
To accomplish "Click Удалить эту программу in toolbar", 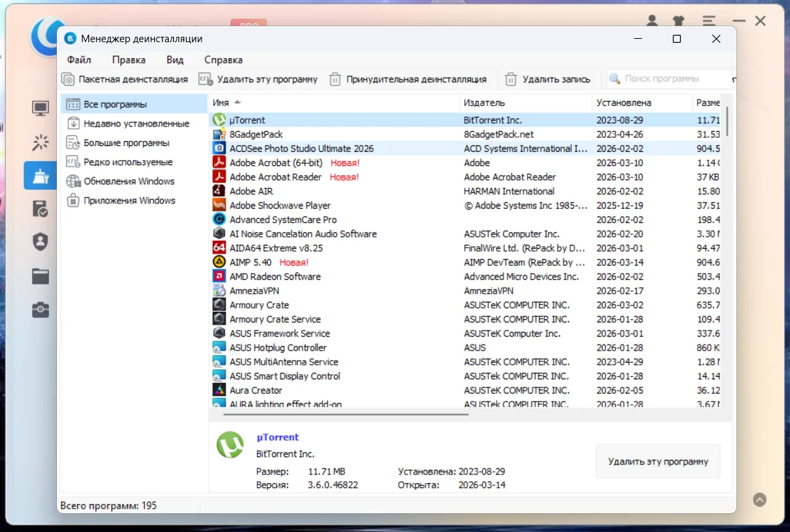I will click(258, 80).
